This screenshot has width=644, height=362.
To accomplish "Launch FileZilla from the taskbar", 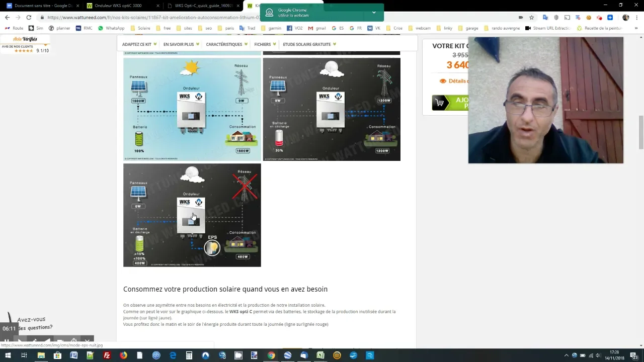I will pyautogui.click(x=107, y=355).
